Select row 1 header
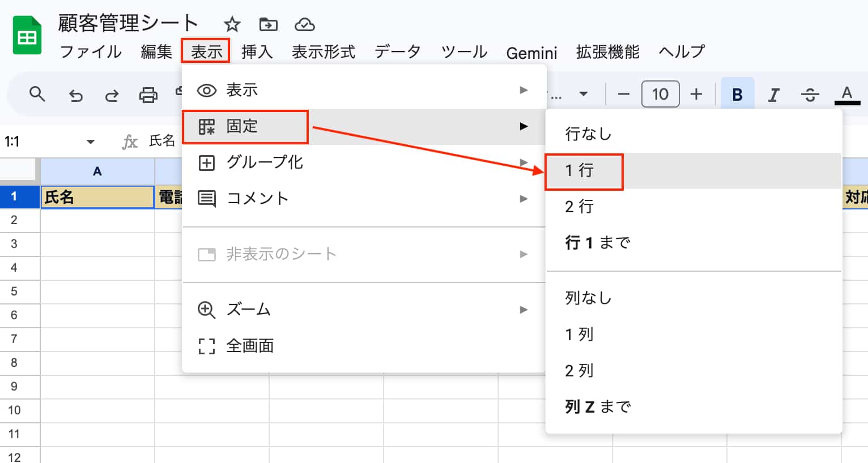This screenshot has width=868, height=463. pyautogui.click(x=20, y=197)
